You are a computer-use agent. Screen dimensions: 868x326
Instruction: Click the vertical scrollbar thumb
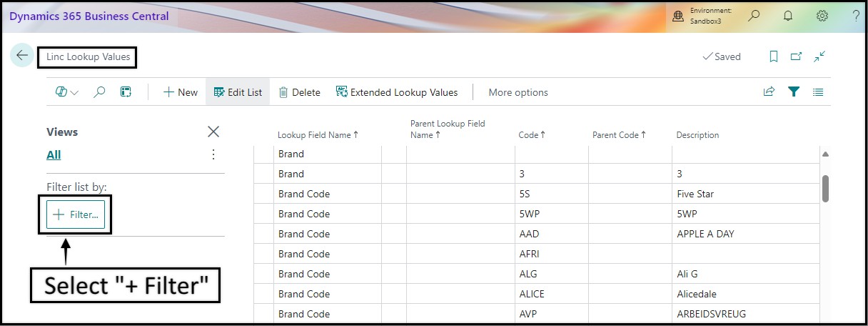825,189
